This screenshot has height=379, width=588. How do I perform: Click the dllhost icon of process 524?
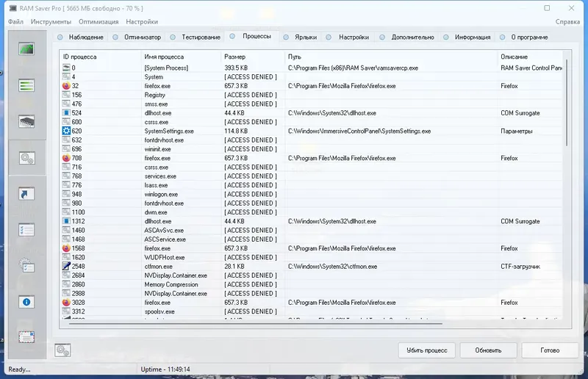[66, 113]
